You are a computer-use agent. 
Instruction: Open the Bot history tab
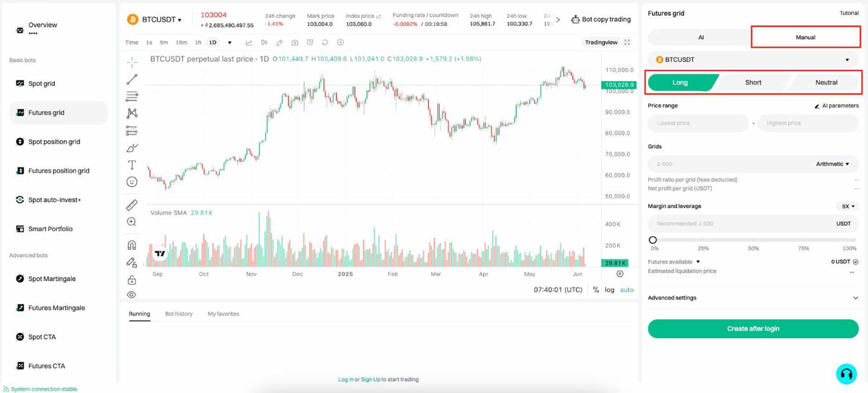point(179,314)
